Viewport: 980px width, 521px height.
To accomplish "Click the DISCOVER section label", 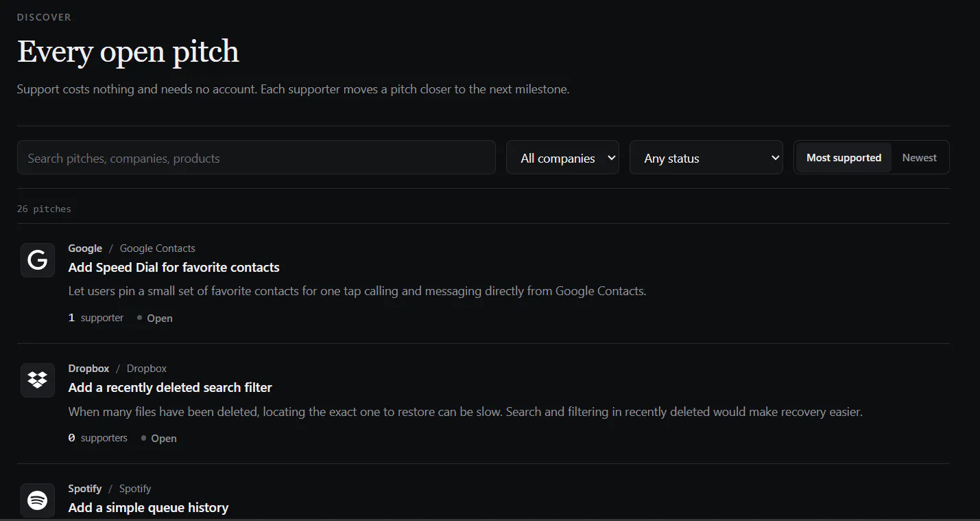I will pyautogui.click(x=44, y=17).
